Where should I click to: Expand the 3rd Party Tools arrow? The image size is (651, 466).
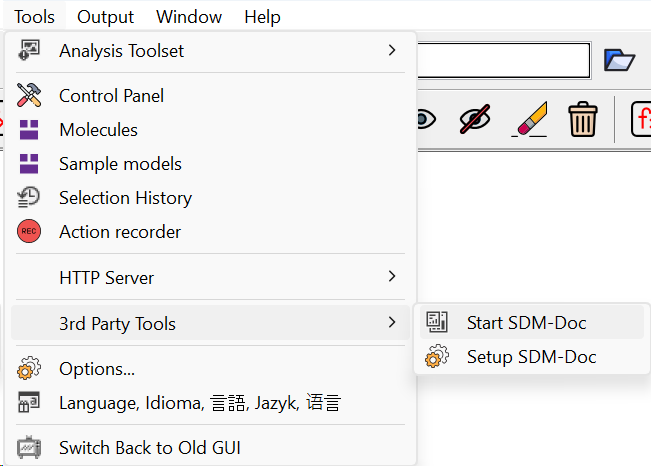[x=392, y=322]
